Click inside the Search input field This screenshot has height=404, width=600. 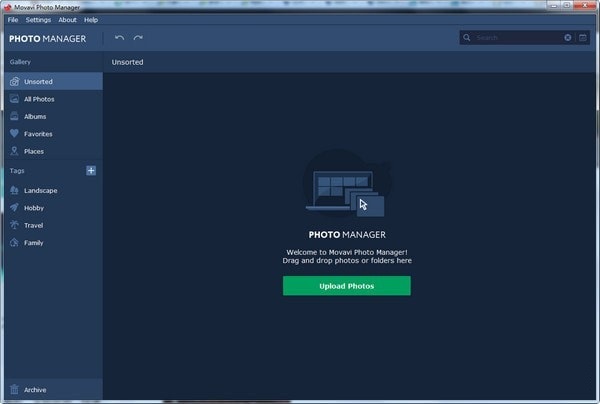point(517,37)
